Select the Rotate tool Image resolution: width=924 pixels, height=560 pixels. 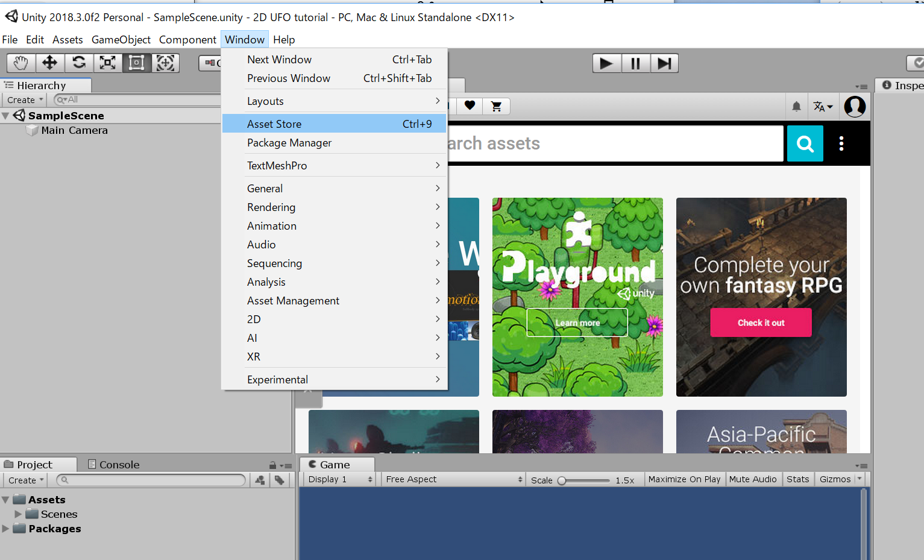coord(79,63)
